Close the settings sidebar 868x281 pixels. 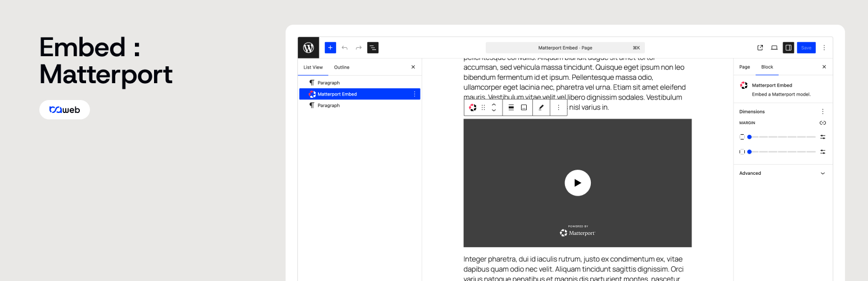(x=824, y=67)
